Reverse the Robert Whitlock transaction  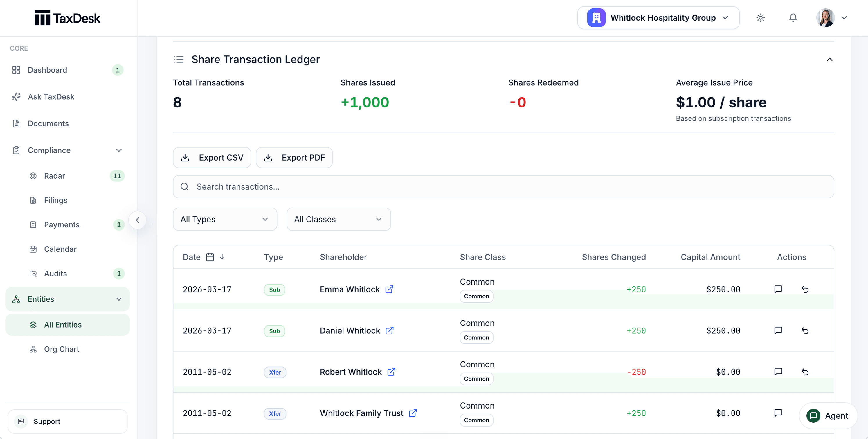[x=805, y=372]
